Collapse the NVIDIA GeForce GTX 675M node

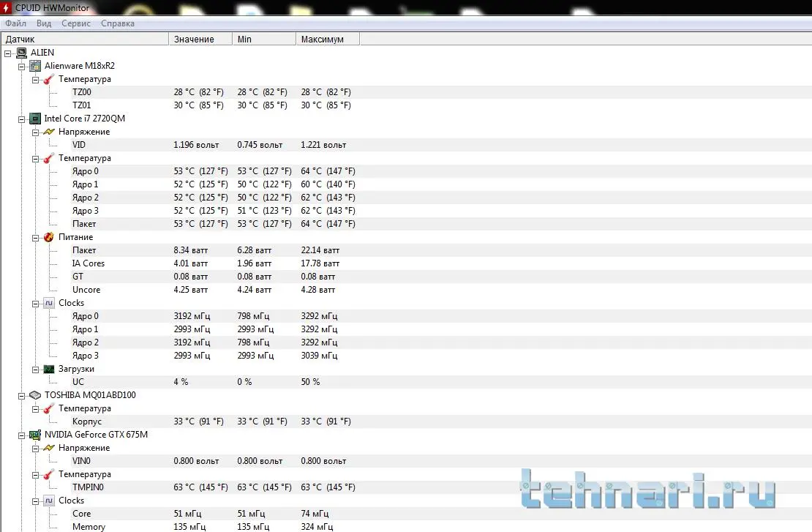click(x=22, y=435)
